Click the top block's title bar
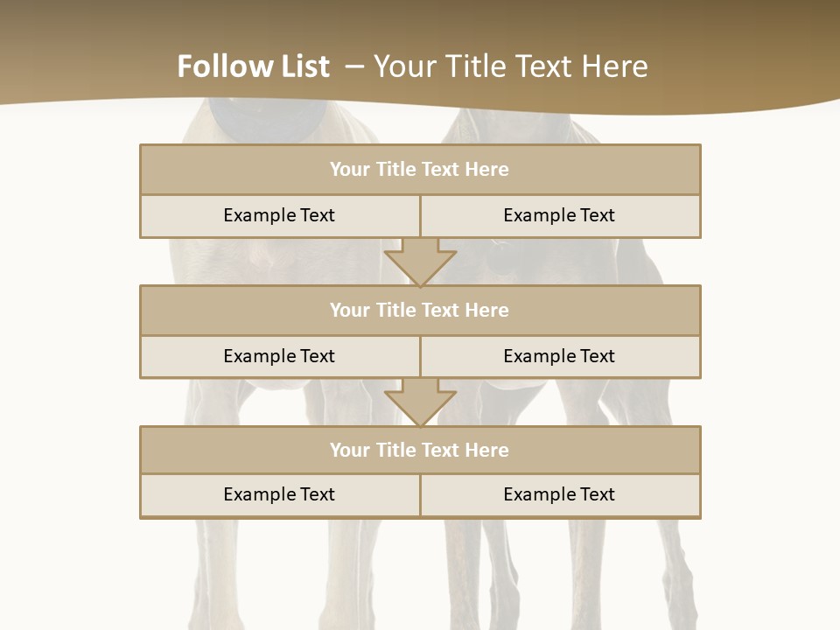The width and height of the screenshot is (840, 630). point(420,170)
